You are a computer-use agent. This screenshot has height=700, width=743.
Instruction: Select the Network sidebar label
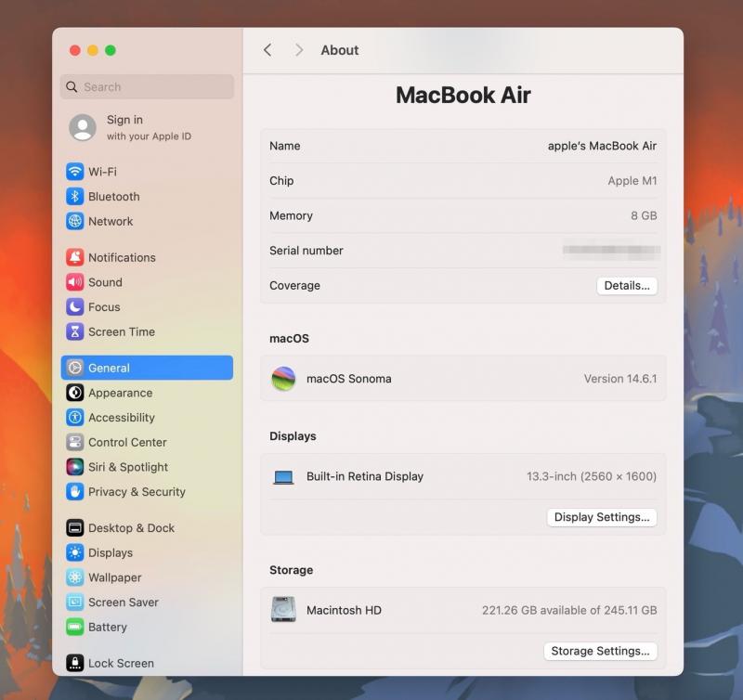pos(111,221)
